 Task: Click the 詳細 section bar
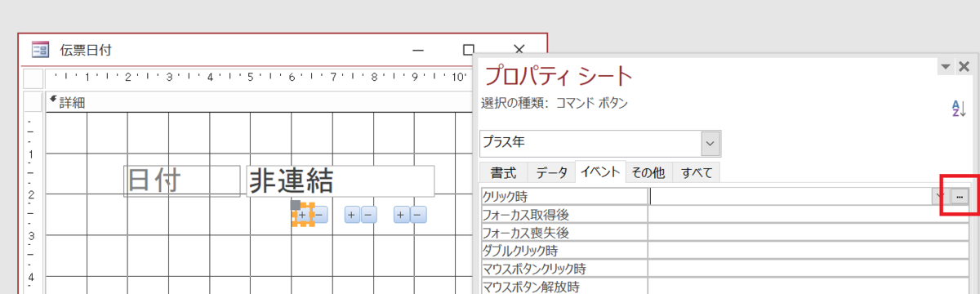260,102
